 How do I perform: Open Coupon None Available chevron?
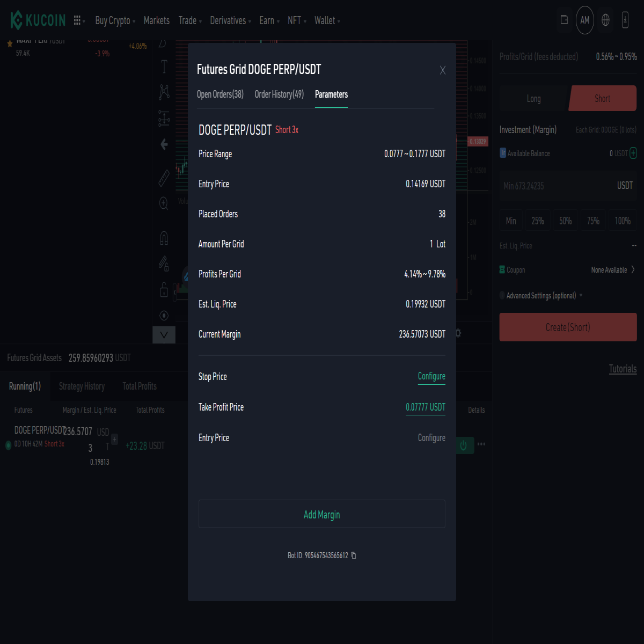(x=633, y=270)
